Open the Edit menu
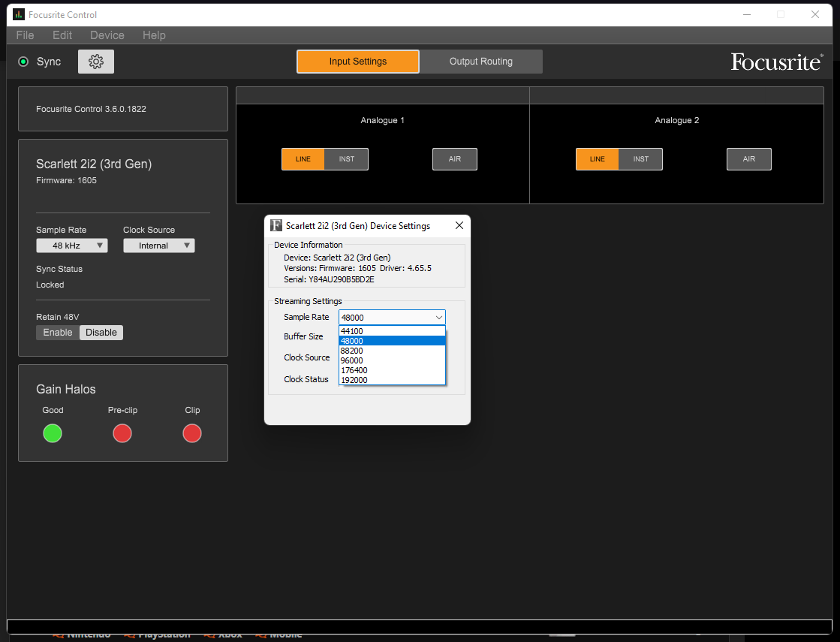This screenshot has width=840, height=642. (62, 35)
